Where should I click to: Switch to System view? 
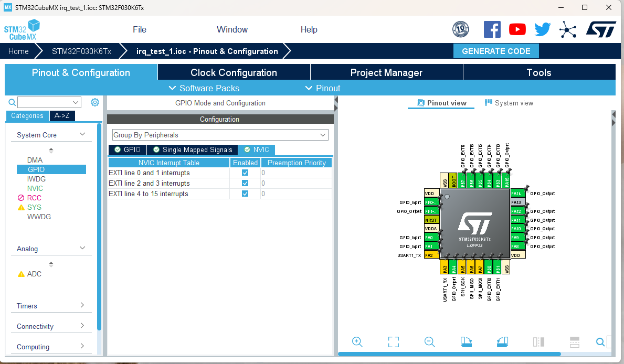(x=509, y=103)
